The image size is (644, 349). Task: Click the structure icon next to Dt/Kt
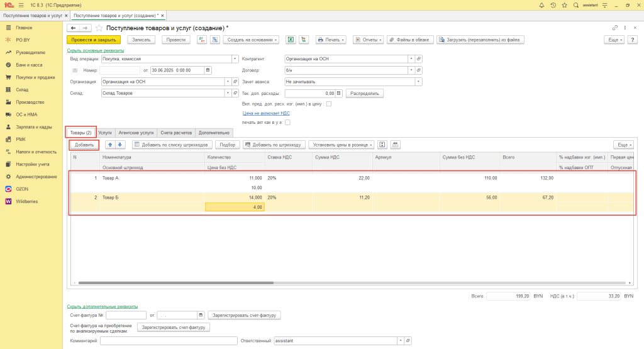pos(215,40)
